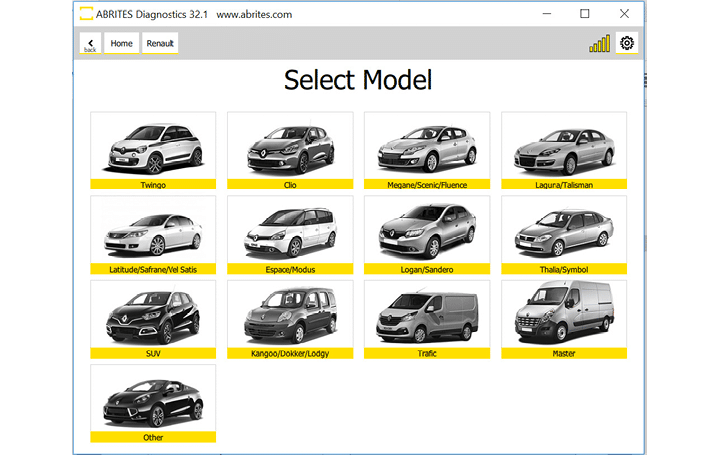Screen dimensions: 719x455
Task: Choose the Espace/Modus model
Action: [290, 234]
